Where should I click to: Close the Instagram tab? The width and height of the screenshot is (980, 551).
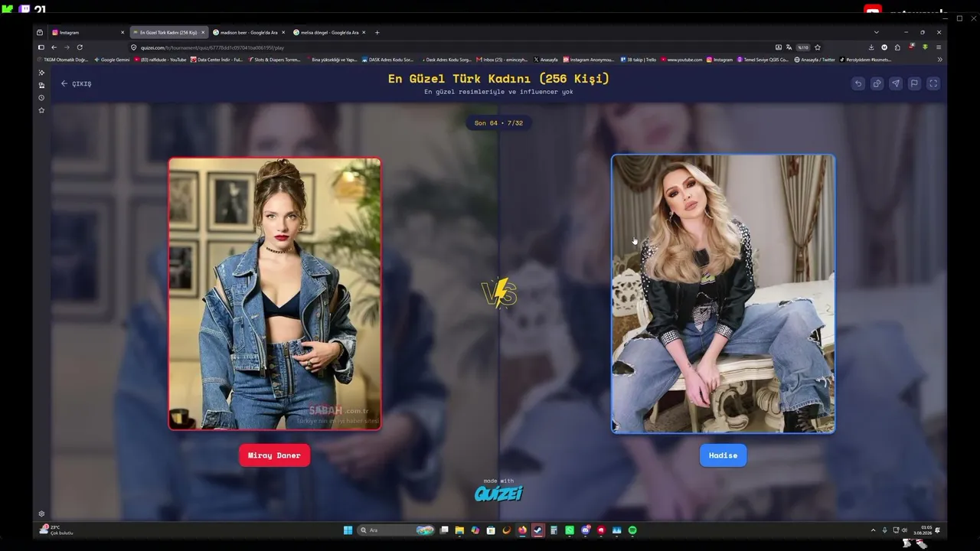[x=122, y=32]
